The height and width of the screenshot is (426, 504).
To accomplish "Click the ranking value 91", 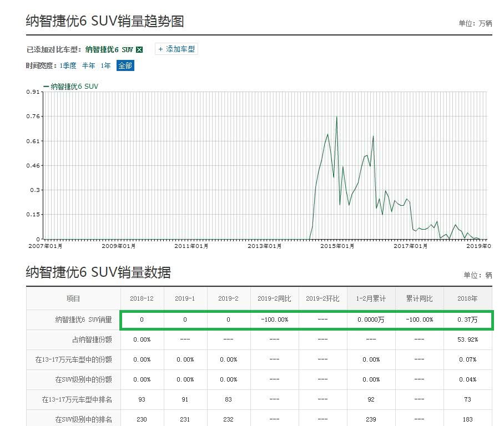I will (185, 399).
